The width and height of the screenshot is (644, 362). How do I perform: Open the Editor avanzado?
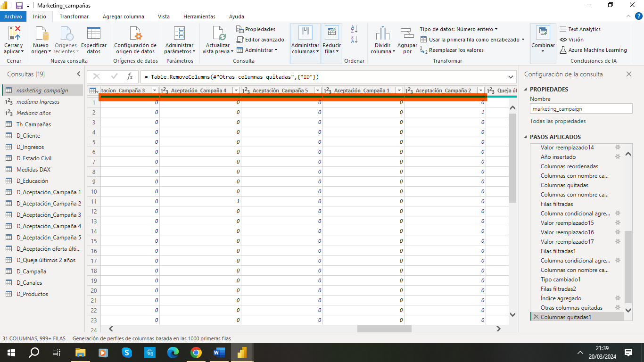260,40
